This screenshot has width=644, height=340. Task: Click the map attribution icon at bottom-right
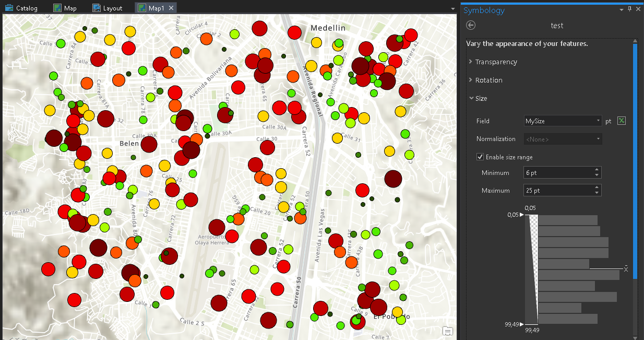point(447,331)
